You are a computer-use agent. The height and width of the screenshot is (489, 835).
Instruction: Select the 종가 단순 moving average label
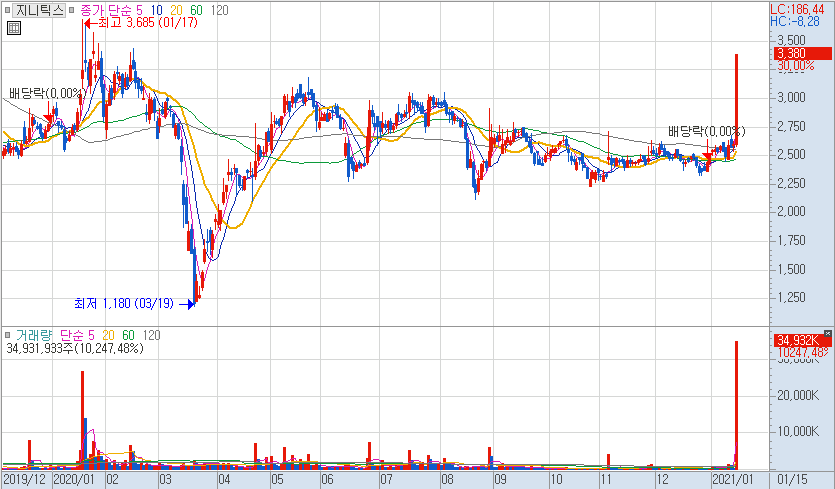click(106, 10)
